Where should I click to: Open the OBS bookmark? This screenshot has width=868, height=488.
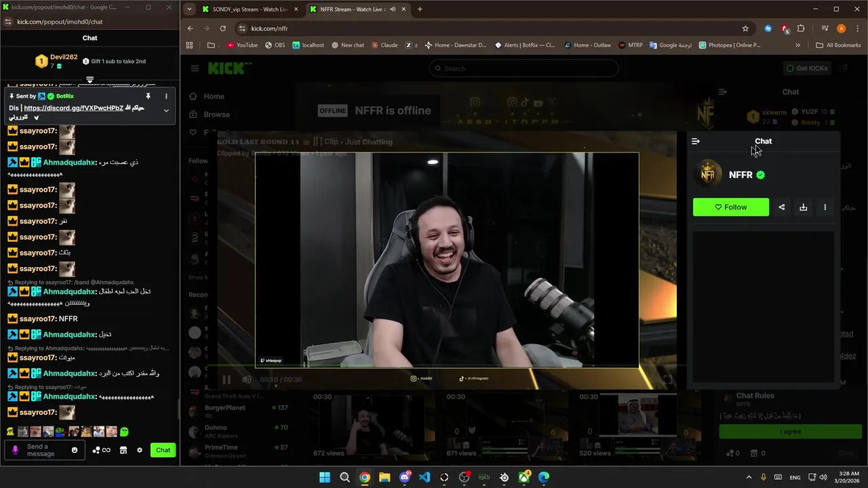275,45
